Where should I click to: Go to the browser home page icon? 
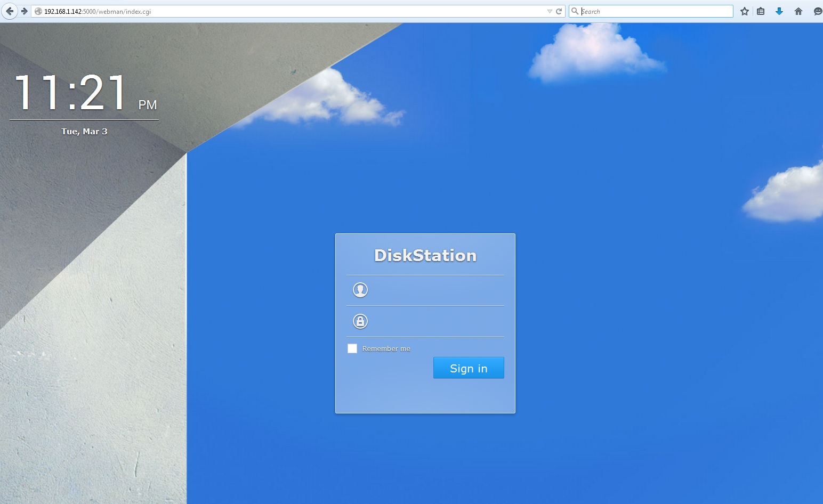(798, 11)
